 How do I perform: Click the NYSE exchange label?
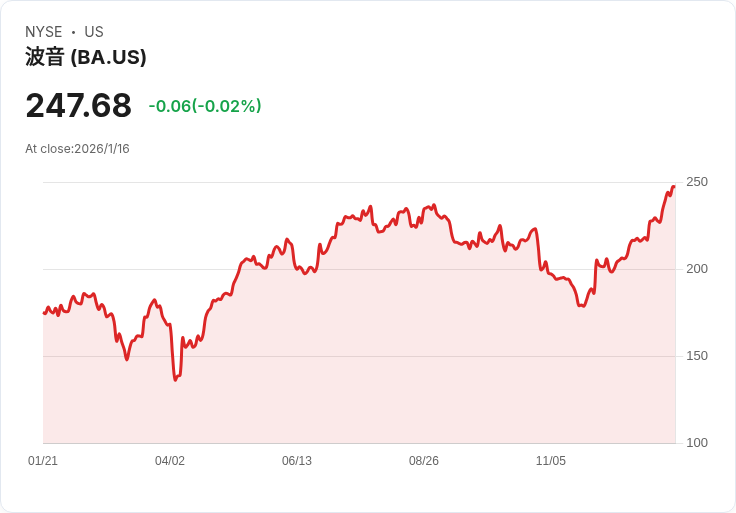(x=44, y=32)
